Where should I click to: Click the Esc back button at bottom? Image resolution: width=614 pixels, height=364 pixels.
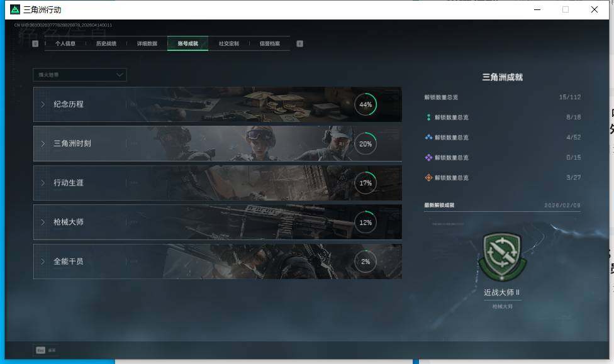point(46,350)
